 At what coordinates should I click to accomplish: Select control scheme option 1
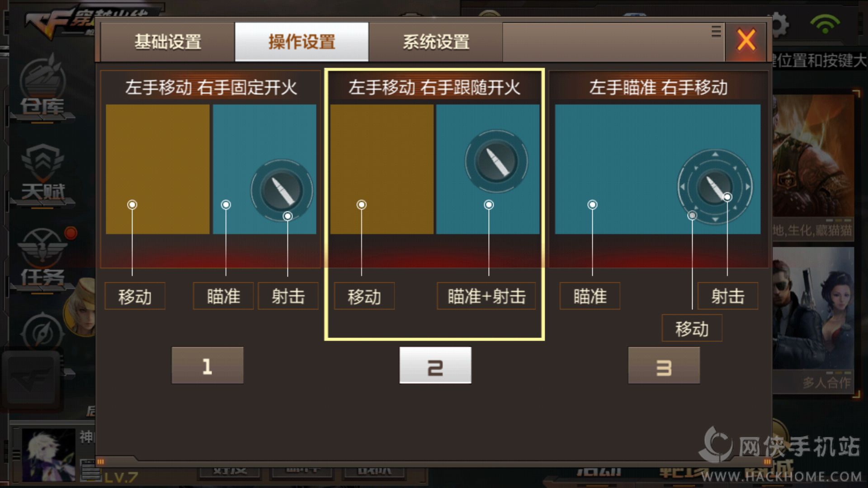[x=208, y=366]
